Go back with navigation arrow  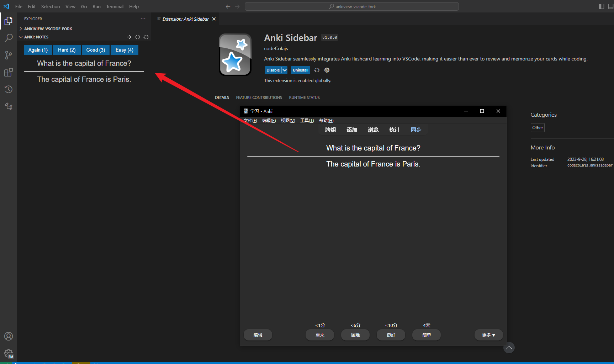point(228,6)
